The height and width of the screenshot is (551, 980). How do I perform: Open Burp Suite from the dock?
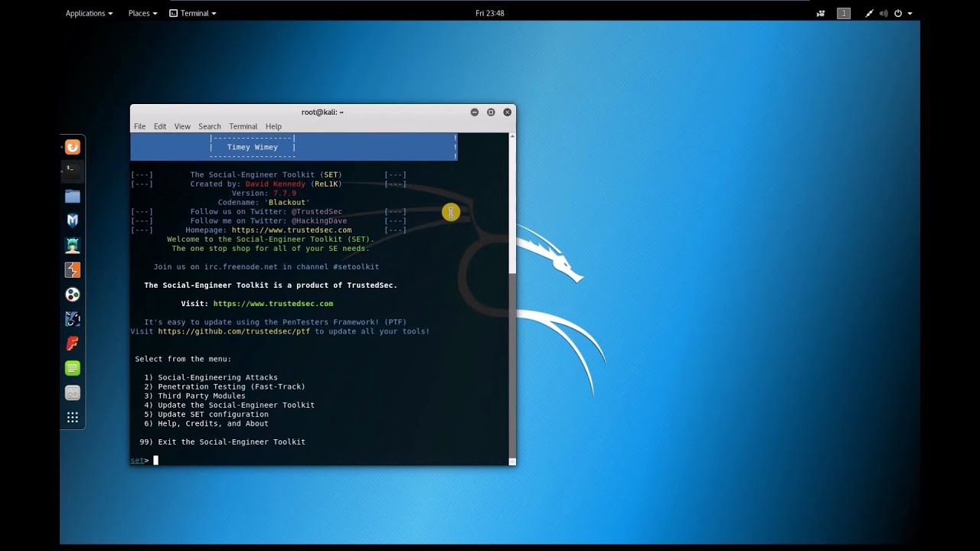coord(73,270)
